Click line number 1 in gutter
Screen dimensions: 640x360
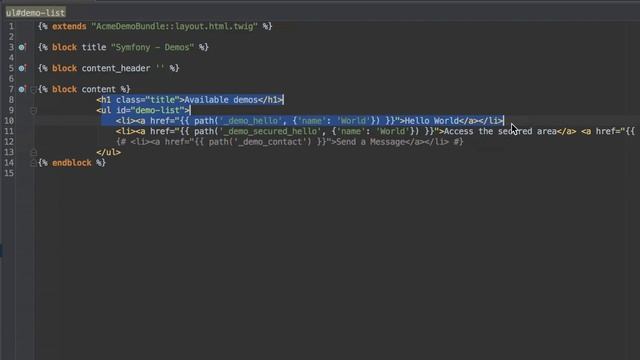coord(11,27)
